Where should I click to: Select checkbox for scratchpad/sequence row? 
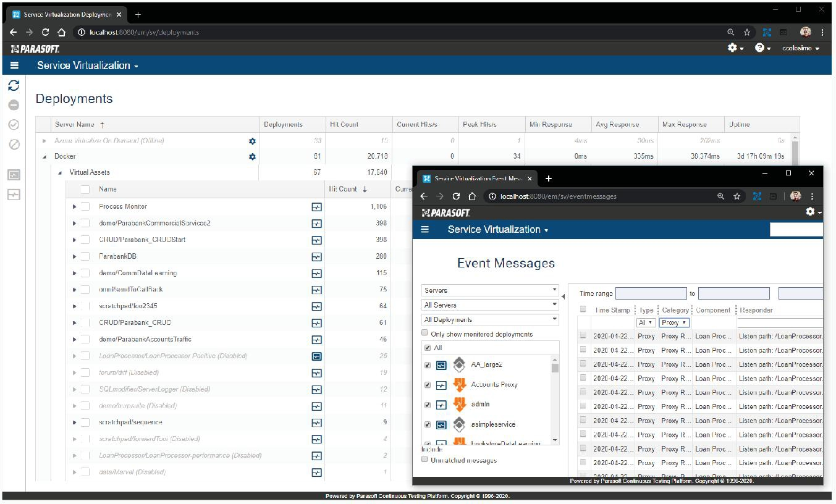click(85, 422)
